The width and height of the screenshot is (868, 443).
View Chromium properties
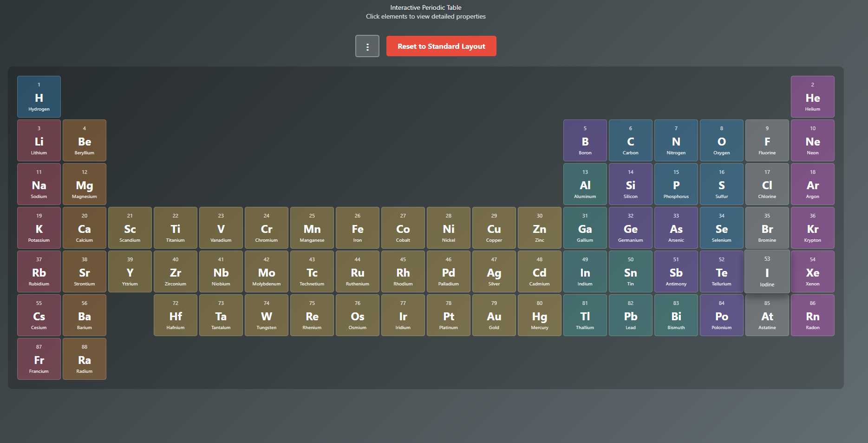[267, 228]
